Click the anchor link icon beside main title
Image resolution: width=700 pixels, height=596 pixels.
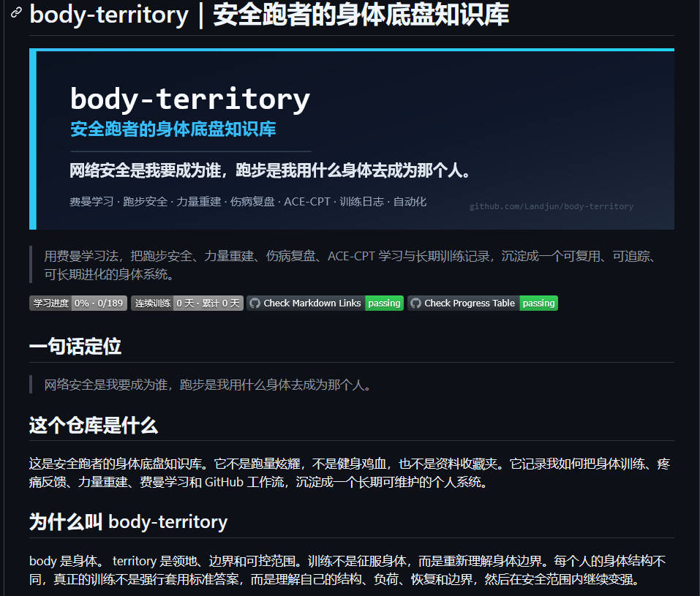pyautogui.click(x=16, y=12)
